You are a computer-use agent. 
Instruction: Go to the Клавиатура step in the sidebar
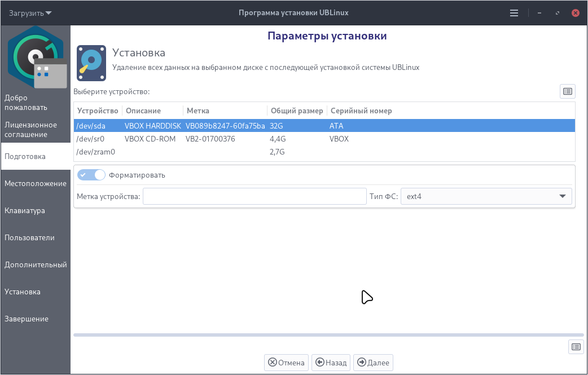click(x=36, y=211)
